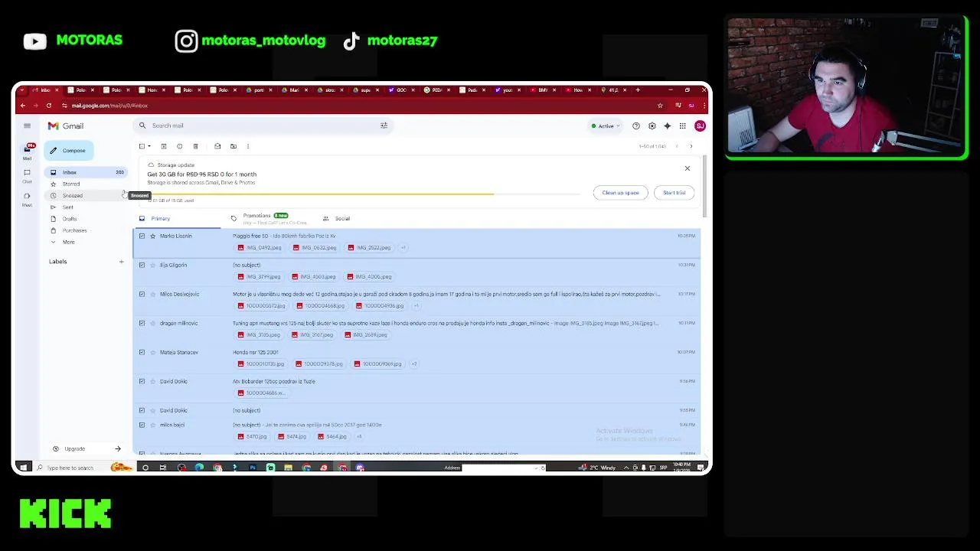The width and height of the screenshot is (980, 551).
Task: Go back in Chrome
Action: [22, 106]
